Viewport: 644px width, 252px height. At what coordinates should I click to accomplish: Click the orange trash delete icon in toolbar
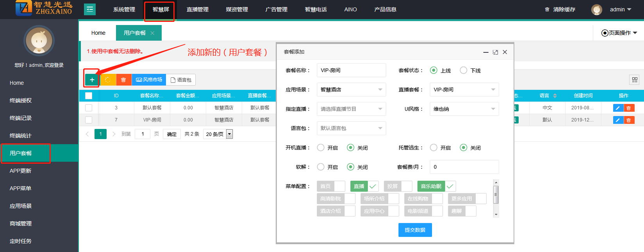tap(123, 80)
